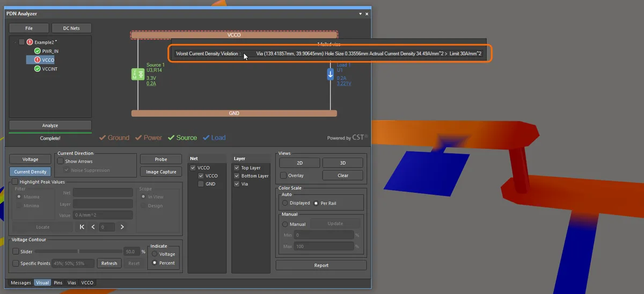This screenshot has height=294, width=644.
Task: Click the green check icon beside PWR_IN
Action: (38, 51)
